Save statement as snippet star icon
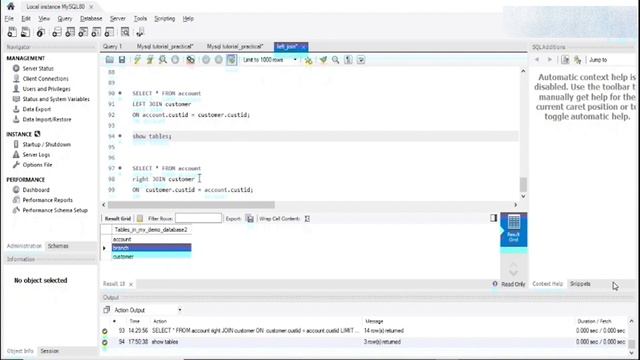The height and width of the screenshot is (360, 640). click(x=308, y=60)
